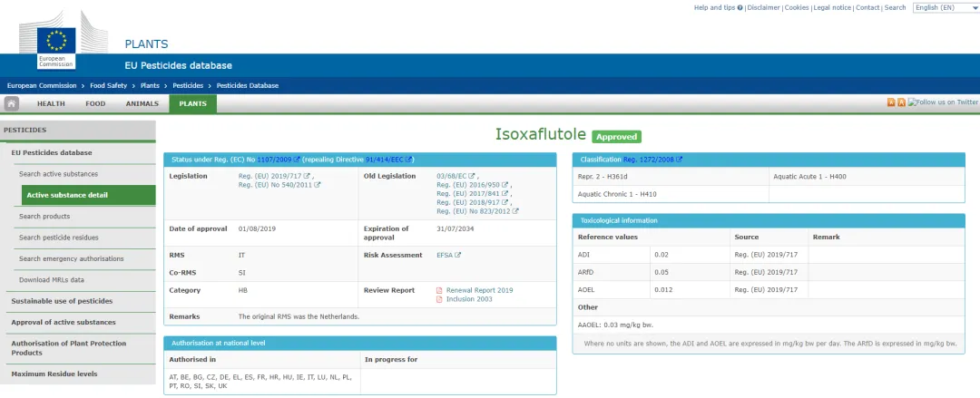The height and width of the screenshot is (398, 980).
Task: Open Reg. (EU) 2018/917 old legislation link
Action: (x=469, y=202)
